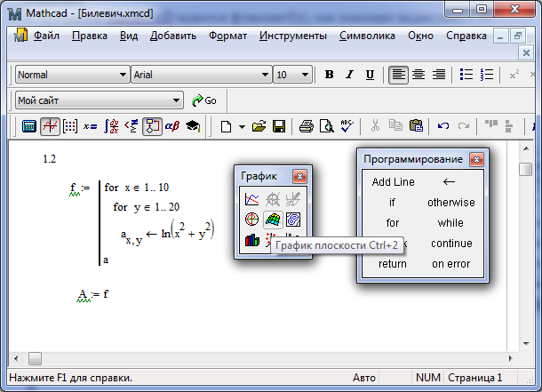The image size is (542, 392).
Task: Insert polar plot from Graph palette
Action: coord(252,220)
